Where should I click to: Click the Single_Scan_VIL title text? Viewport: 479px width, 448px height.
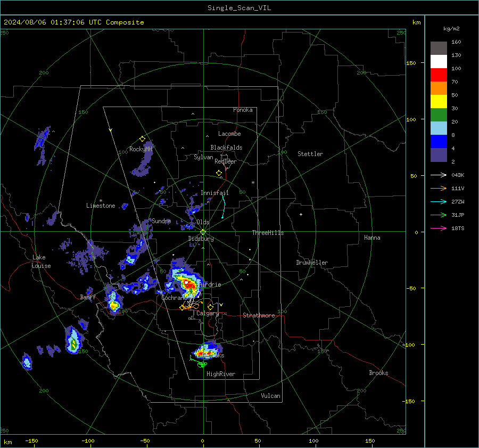(x=239, y=8)
